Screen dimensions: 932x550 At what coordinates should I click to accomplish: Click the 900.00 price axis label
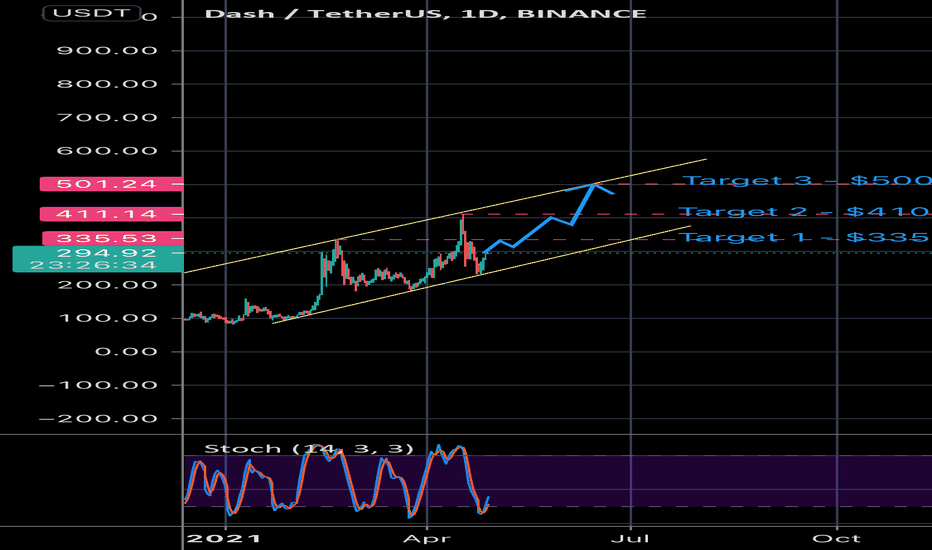(107, 51)
